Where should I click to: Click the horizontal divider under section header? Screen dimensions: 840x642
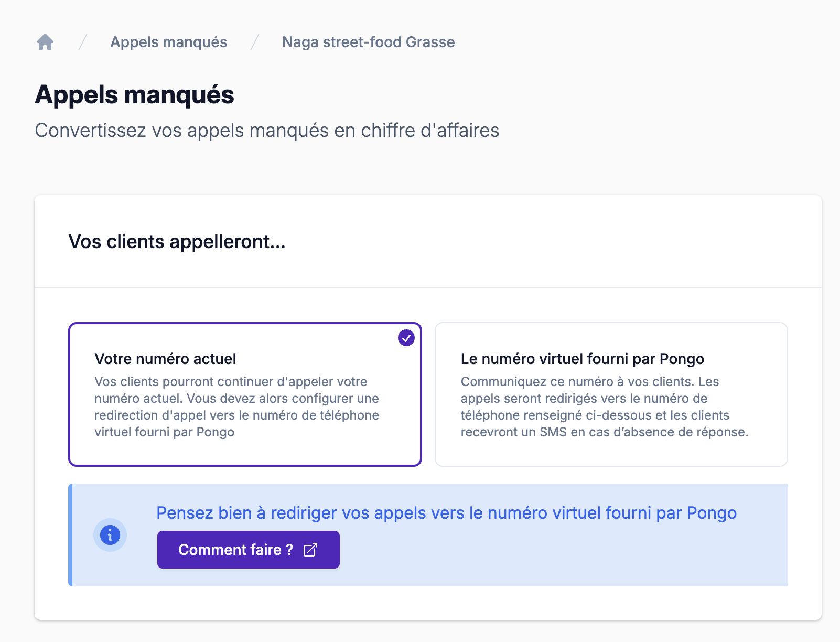click(428, 288)
